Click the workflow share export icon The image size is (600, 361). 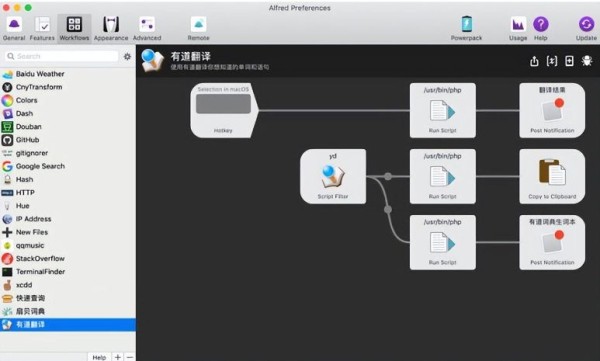click(x=534, y=61)
